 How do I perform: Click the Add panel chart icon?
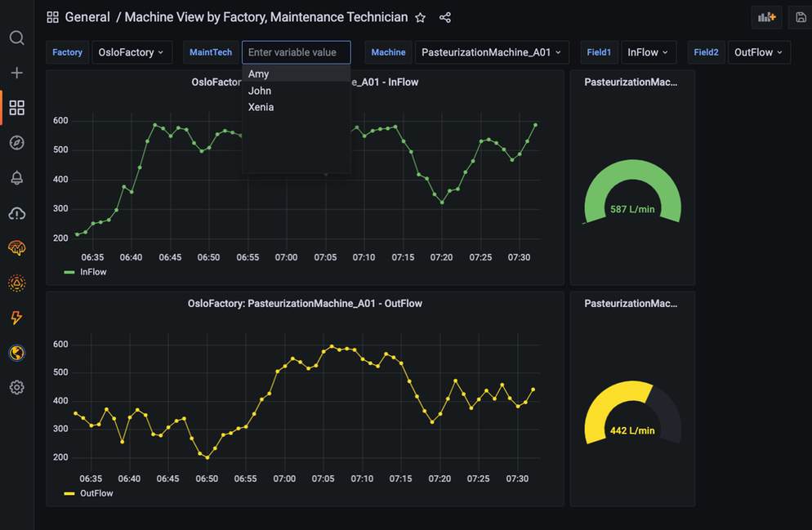pos(766,18)
